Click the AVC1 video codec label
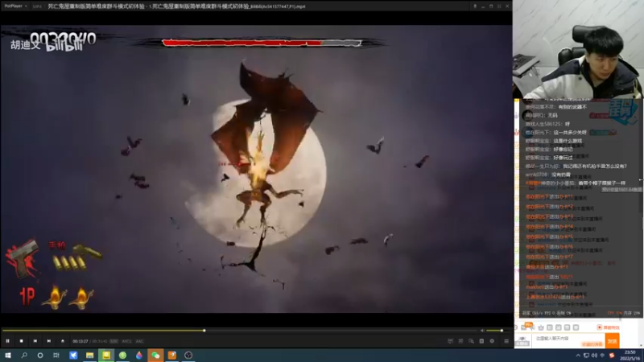The height and width of the screenshot is (362, 644). click(x=126, y=341)
